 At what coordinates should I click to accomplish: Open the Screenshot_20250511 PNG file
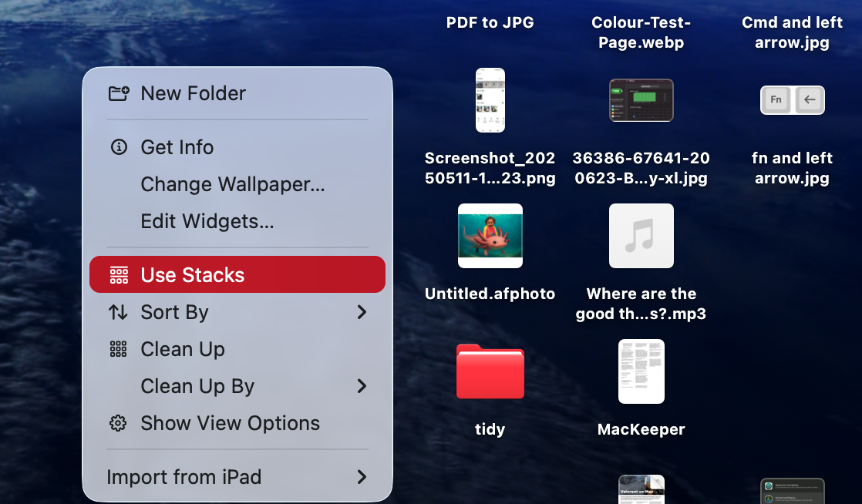490,99
